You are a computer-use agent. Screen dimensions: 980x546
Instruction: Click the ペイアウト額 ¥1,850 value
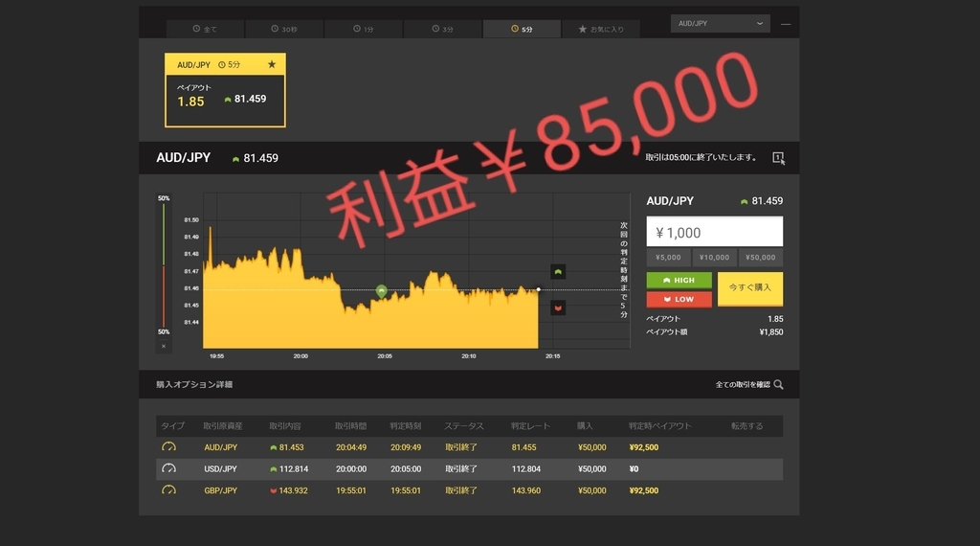pos(770,332)
